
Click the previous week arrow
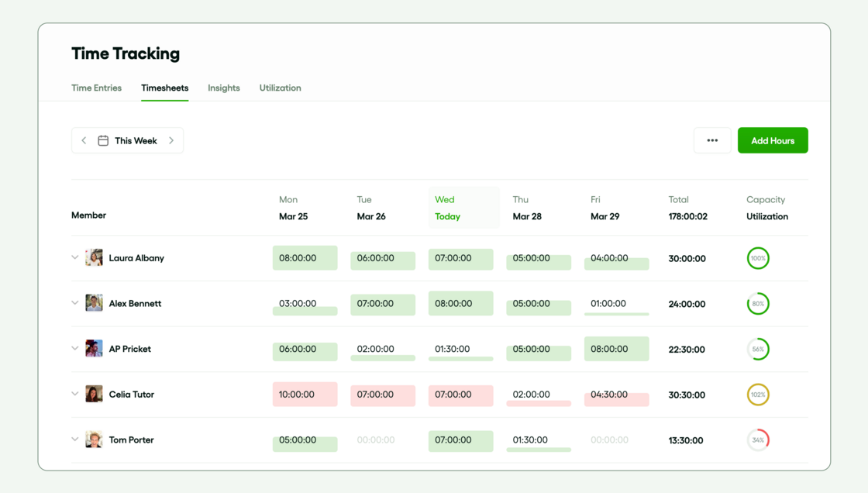84,140
